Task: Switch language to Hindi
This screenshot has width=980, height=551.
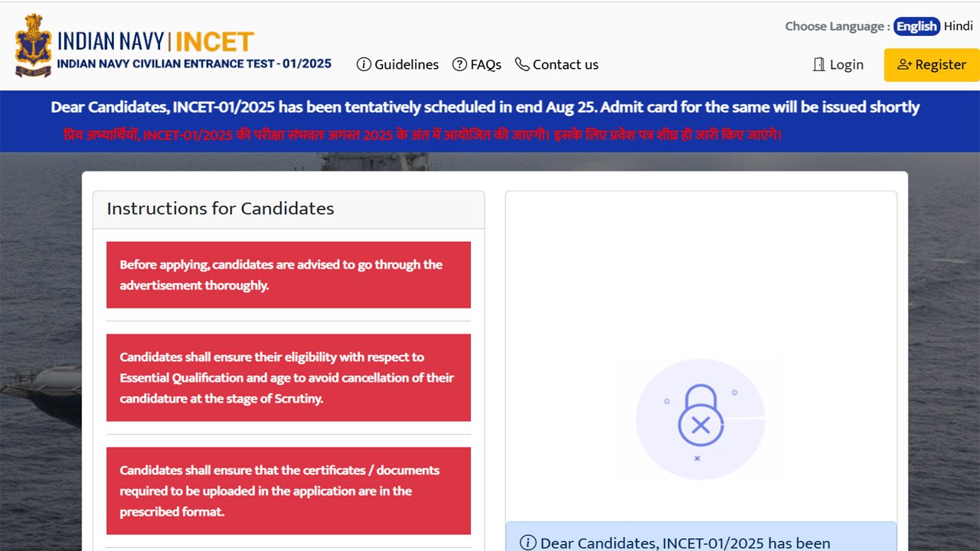Action: (x=959, y=25)
